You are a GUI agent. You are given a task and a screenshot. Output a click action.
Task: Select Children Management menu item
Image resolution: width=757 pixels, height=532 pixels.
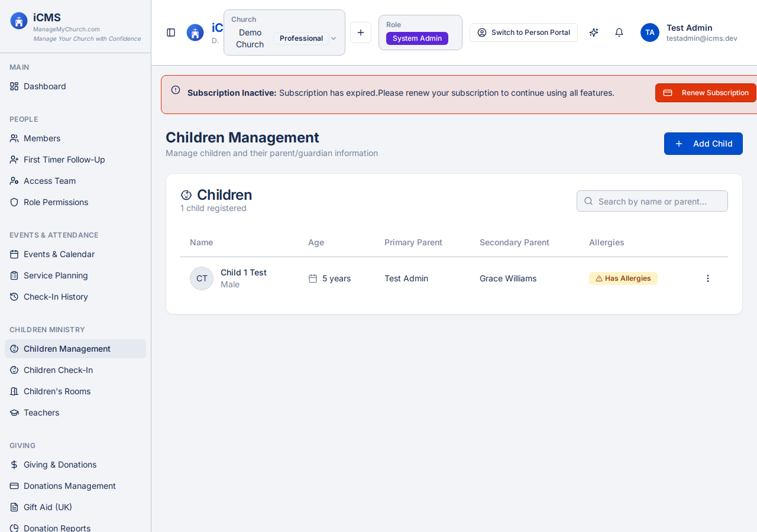pos(75,349)
